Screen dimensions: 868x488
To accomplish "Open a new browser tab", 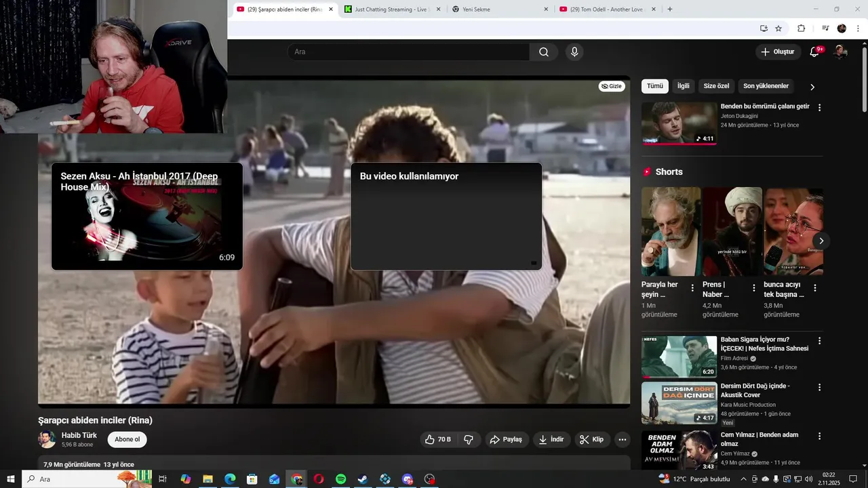I will coord(670,9).
